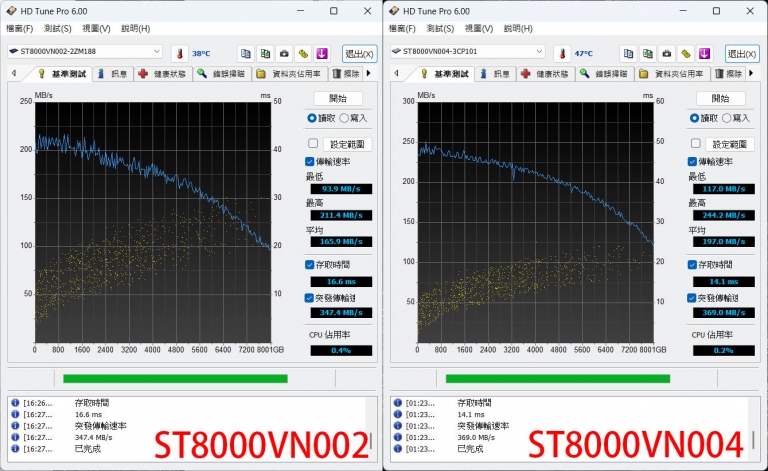
Task: Copy text to clipboard icon in right window
Action: click(628, 53)
